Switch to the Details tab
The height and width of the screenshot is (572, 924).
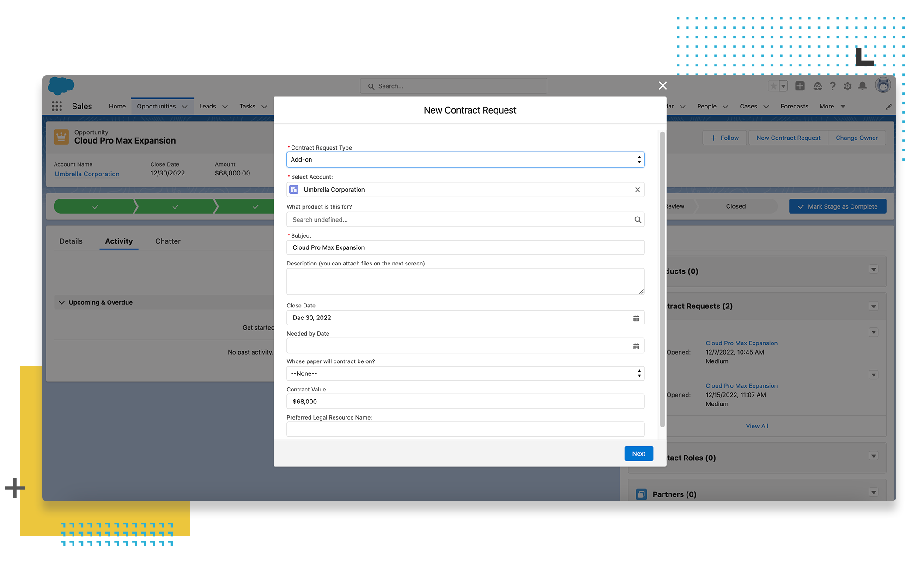click(x=71, y=241)
